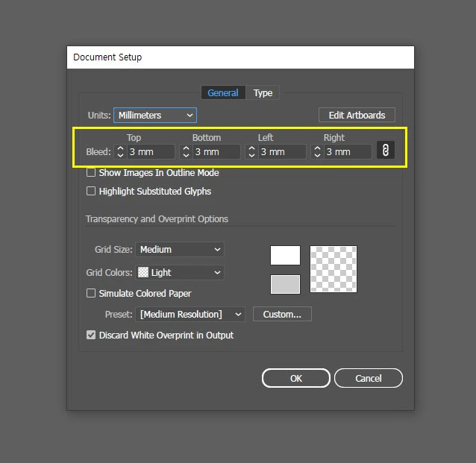Click the gray grid color swatch
Image resolution: width=476 pixels, height=463 pixels.
[285, 284]
